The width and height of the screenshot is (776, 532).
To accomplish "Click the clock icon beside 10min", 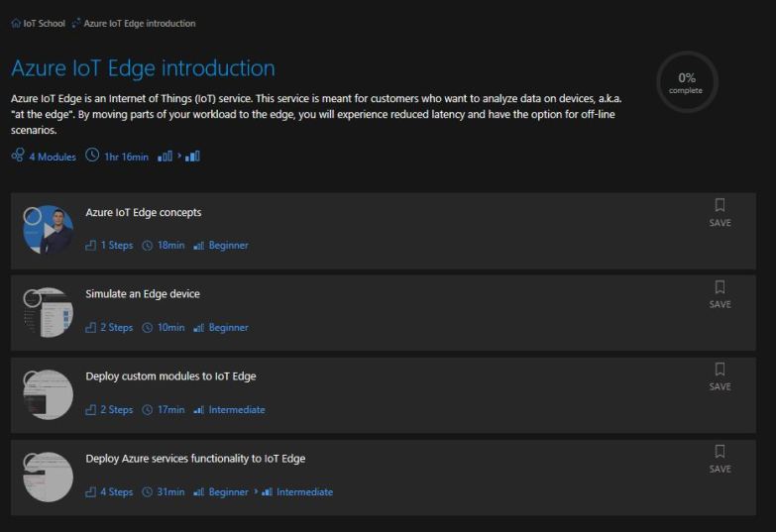I will 148,328.
